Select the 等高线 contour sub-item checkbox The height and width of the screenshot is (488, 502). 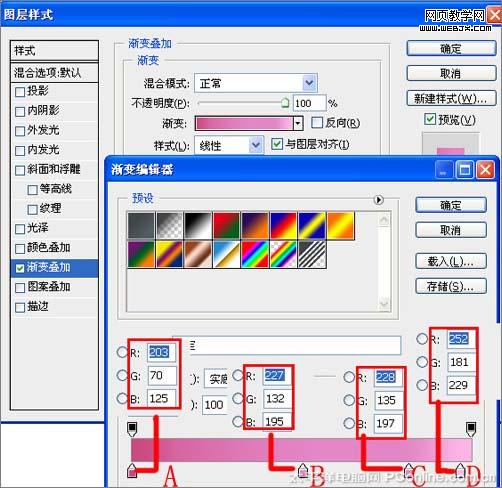pos(32,190)
